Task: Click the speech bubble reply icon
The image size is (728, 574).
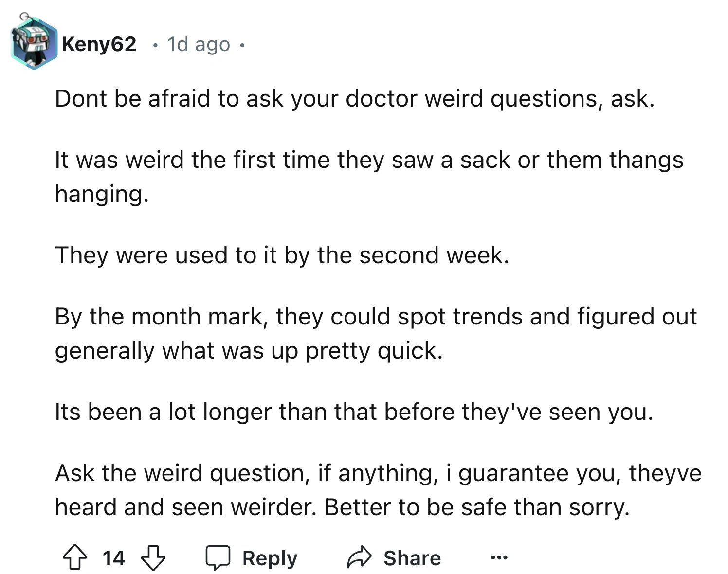Action: (x=218, y=557)
